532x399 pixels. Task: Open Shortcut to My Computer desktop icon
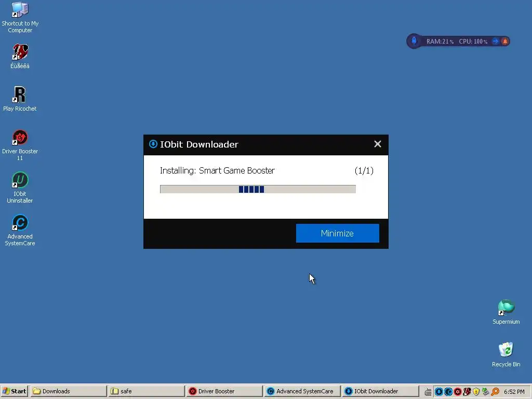pyautogui.click(x=20, y=17)
